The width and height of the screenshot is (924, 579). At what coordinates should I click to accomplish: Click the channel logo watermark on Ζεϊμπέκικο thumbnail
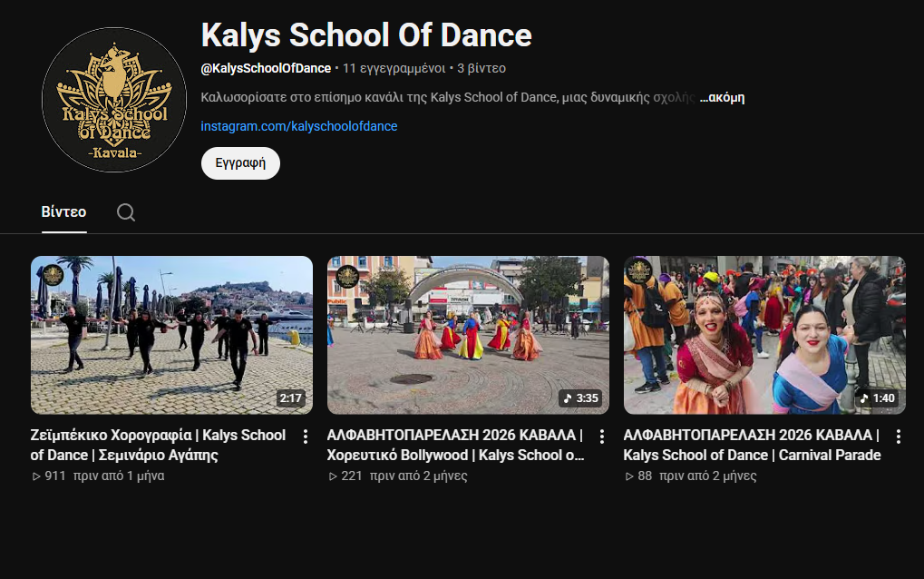point(53,275)
